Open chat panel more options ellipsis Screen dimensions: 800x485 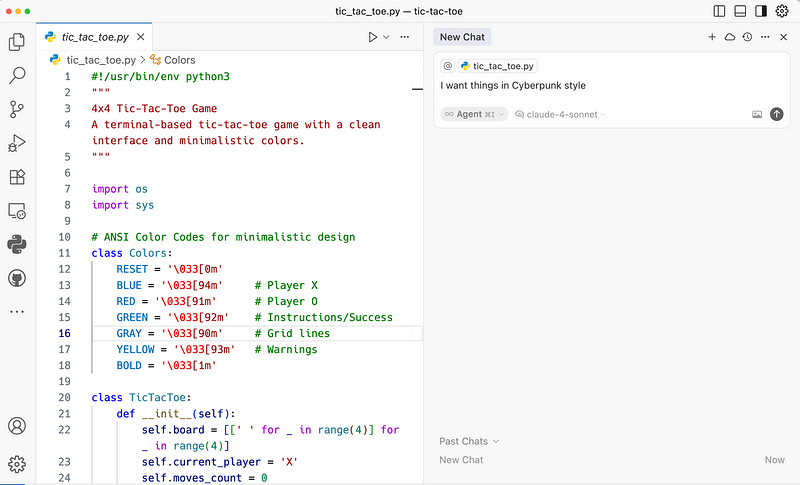[x=765, y=37]
